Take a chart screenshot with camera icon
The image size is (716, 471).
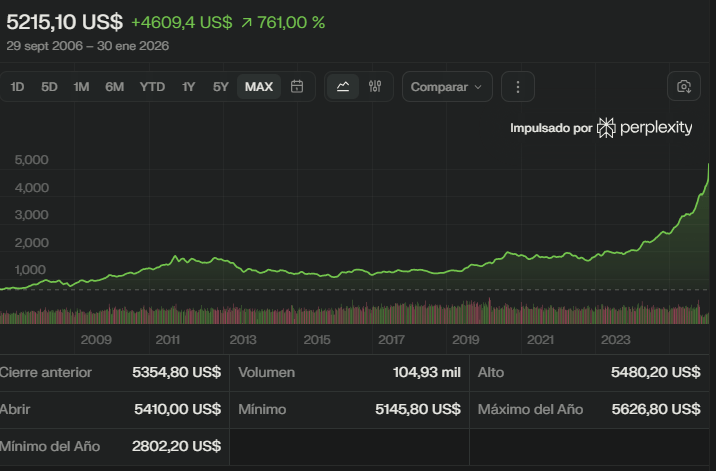684,87
